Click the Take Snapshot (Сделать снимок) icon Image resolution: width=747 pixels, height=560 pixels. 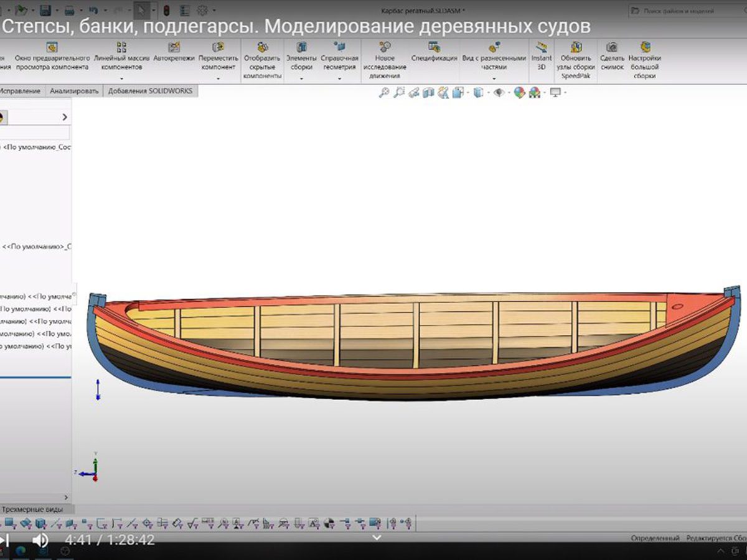[x=612, y=47]
